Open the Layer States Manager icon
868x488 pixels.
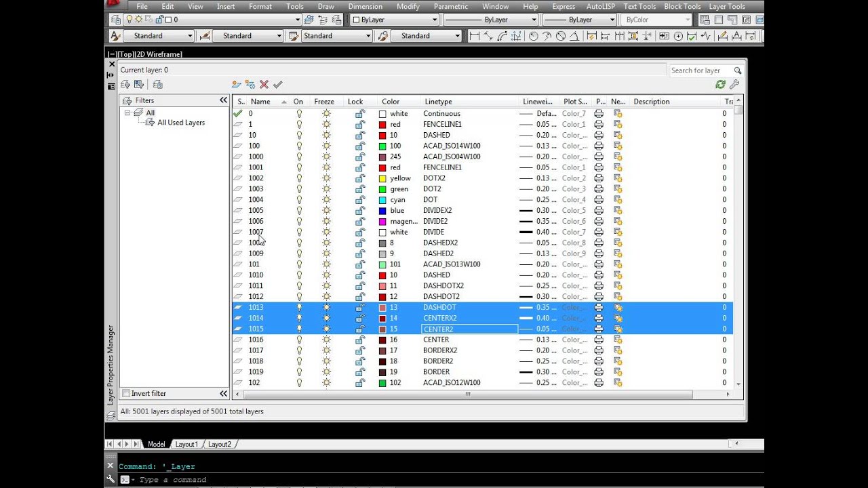coord(157,85)
